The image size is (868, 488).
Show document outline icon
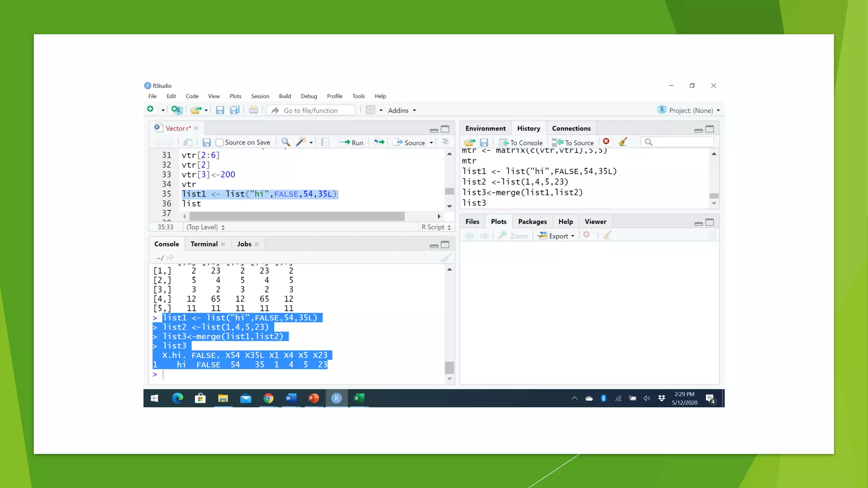[x=445, y=142]
